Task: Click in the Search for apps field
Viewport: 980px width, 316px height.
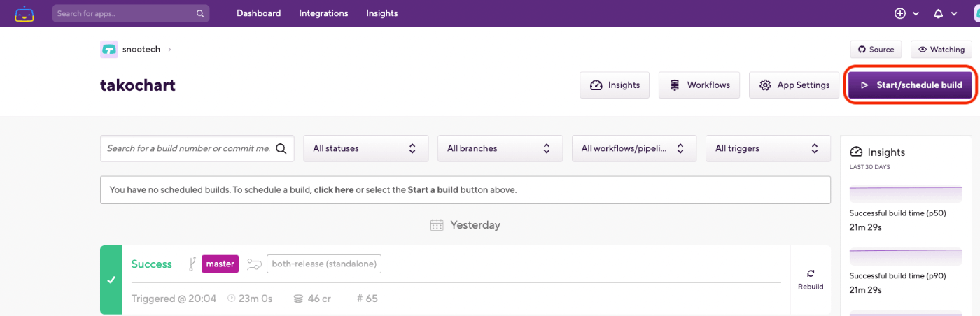Action: (131, 13)
